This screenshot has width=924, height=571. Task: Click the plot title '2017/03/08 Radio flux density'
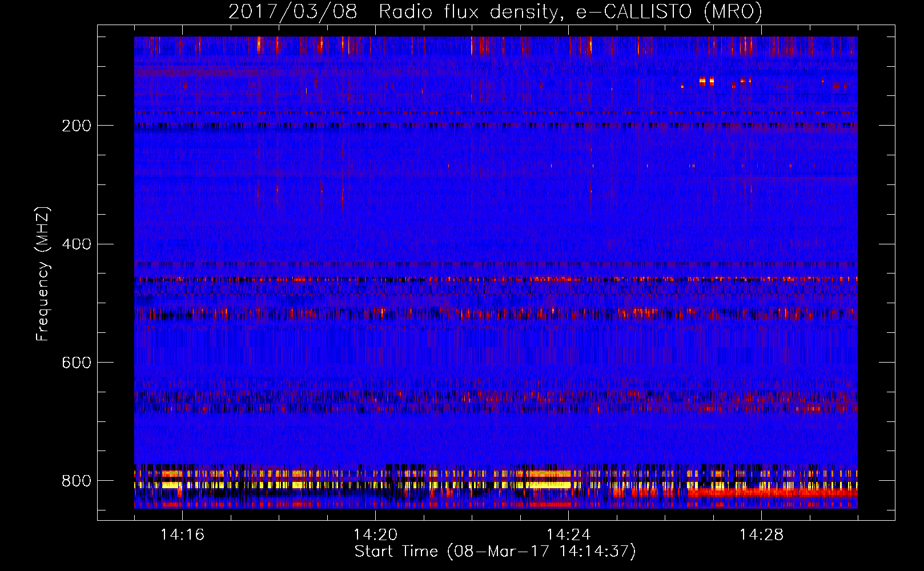pyautogui.click(x=495, y=11)
